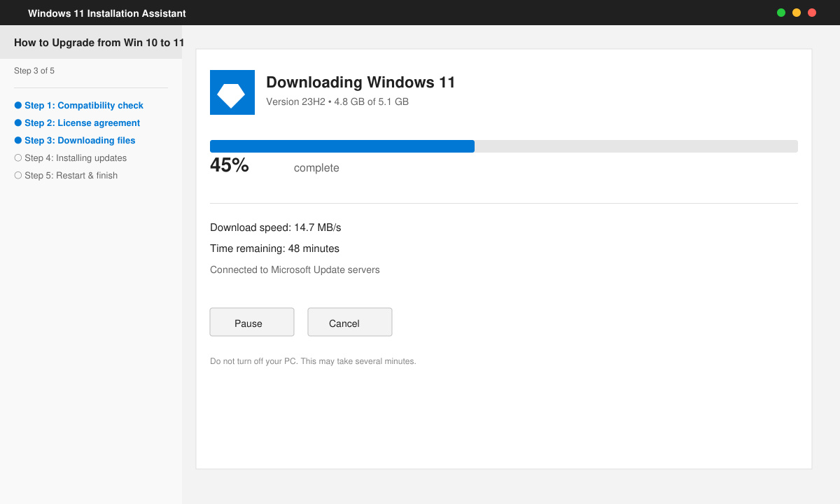
Task: Click 'Connected to Microsoft Update servers' status
Action: click(x=295, y=269)
